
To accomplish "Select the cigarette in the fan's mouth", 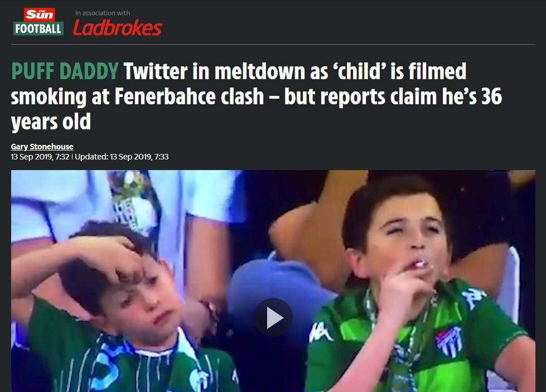I will (421, 264).
